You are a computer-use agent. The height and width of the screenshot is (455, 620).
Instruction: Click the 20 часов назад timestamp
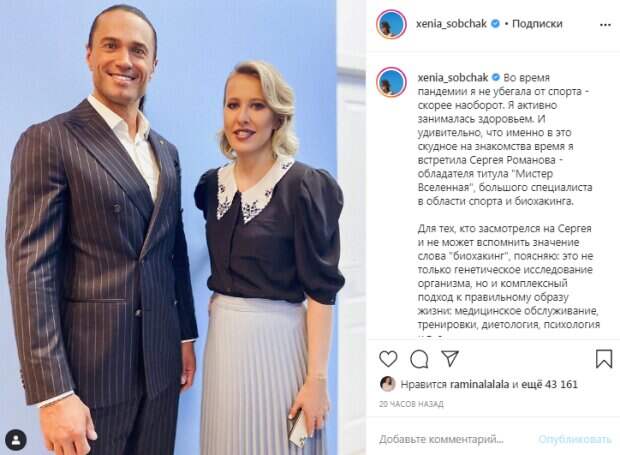[411, 404]
